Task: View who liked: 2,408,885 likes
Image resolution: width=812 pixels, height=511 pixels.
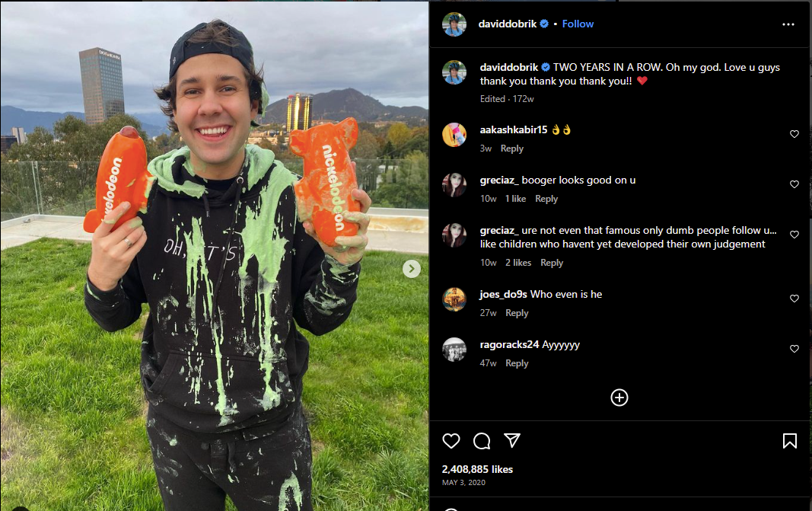Action: (477, 469)
